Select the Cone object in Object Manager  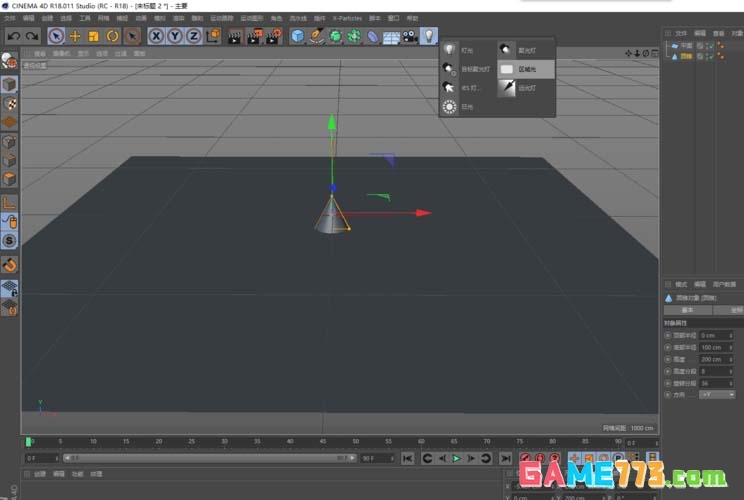tap(687, 56)
